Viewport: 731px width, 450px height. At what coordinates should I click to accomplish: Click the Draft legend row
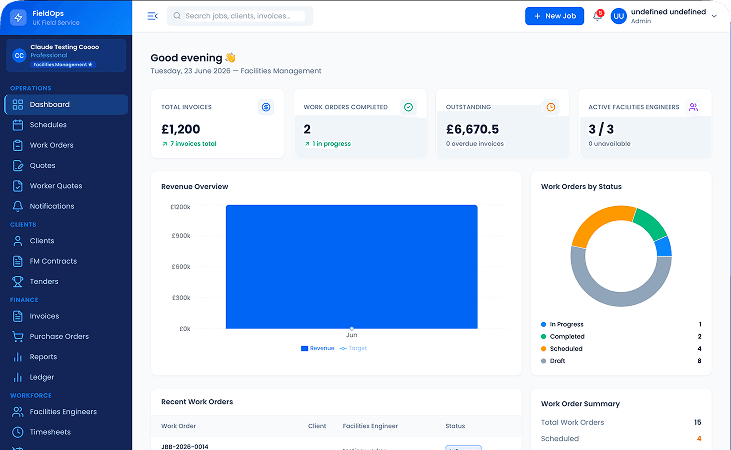coord(621,361)
